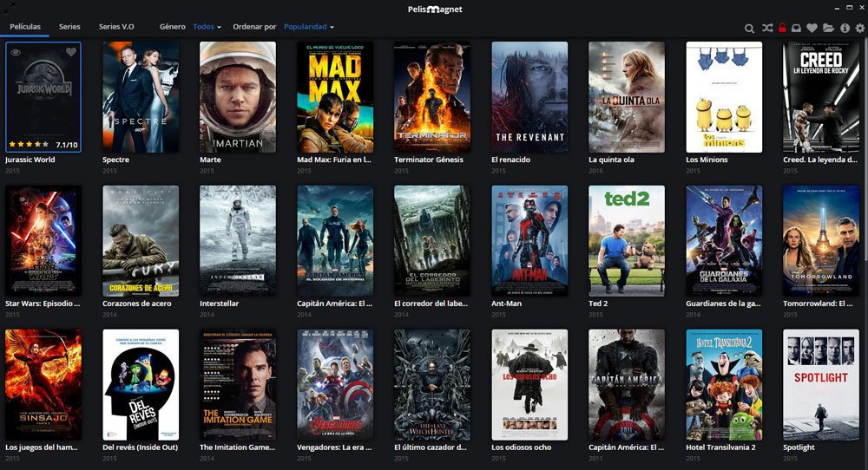Click the title text Los odiosos ocho
The height and width of the screenshot is (470, 868).
522,447
